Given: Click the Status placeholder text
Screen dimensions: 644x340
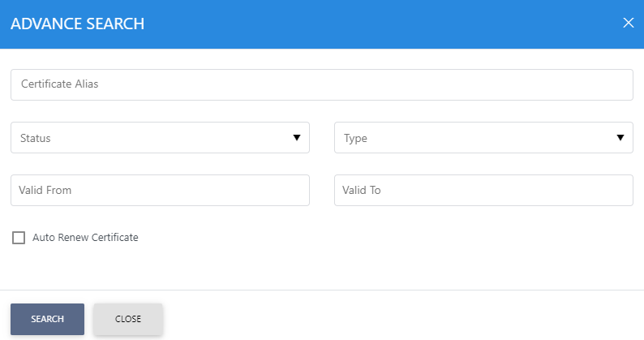Looking at the screenshot, I should [x=36, y=139].
